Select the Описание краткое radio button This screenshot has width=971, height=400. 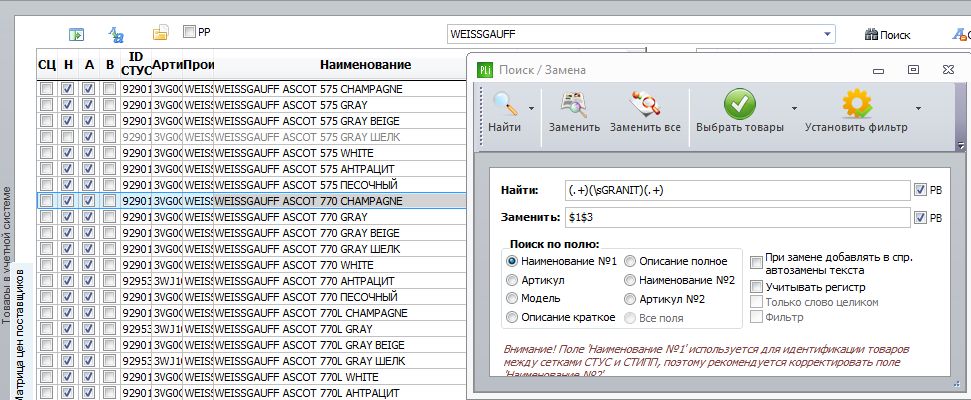[512, 317]
